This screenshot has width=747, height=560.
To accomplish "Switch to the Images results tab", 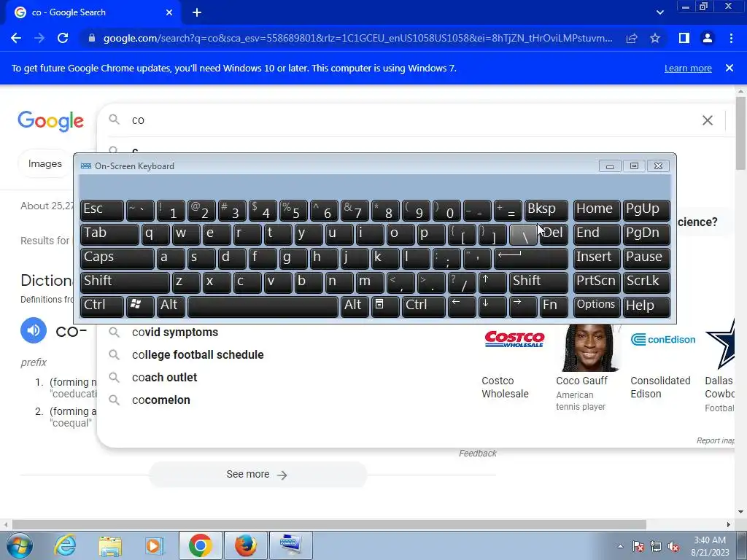I will pyautogui.click(x=44, y=164).
